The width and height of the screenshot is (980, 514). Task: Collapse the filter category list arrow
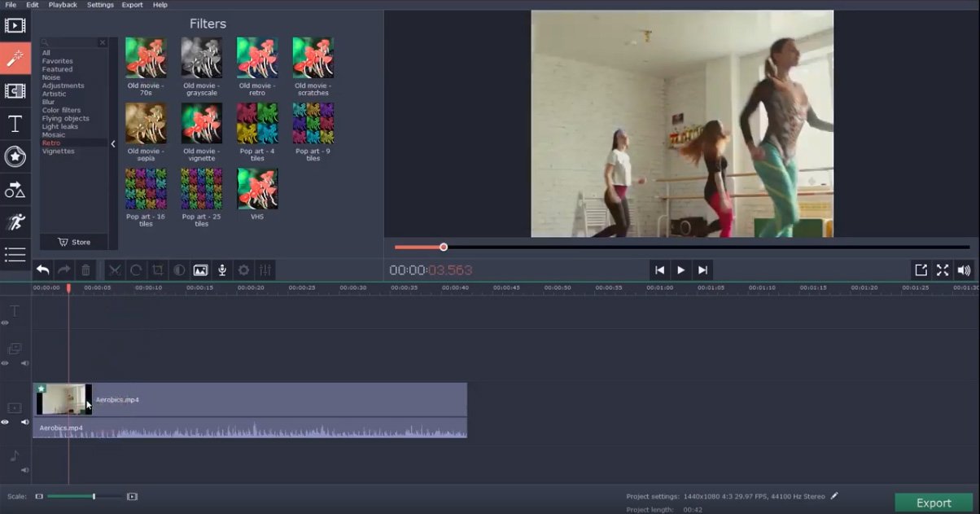tap(113, 143)
